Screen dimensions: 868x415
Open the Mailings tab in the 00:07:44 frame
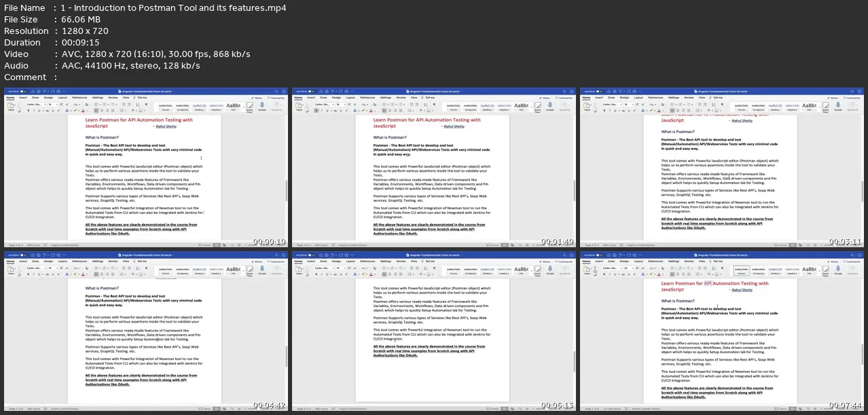click(674, 261)
